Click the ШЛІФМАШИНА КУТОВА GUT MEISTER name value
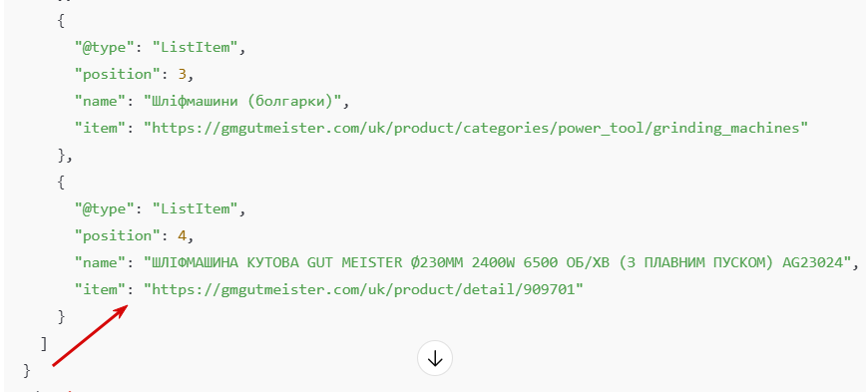Screen dimensions: 868x392 (497, 262)
